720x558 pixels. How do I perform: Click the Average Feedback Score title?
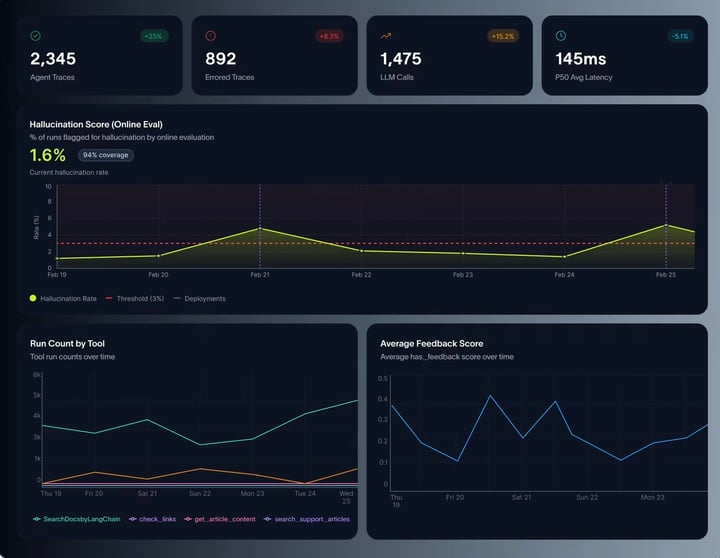(x=432, y=344)
